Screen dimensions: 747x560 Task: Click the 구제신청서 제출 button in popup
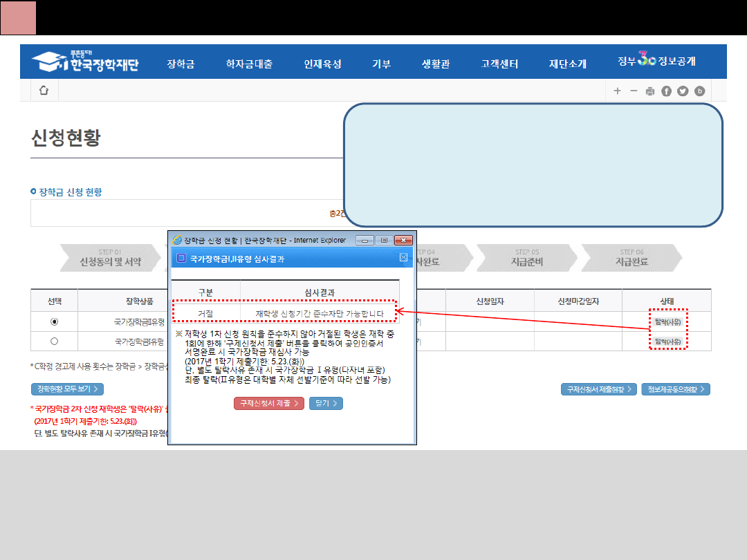(x=269, y=403)
